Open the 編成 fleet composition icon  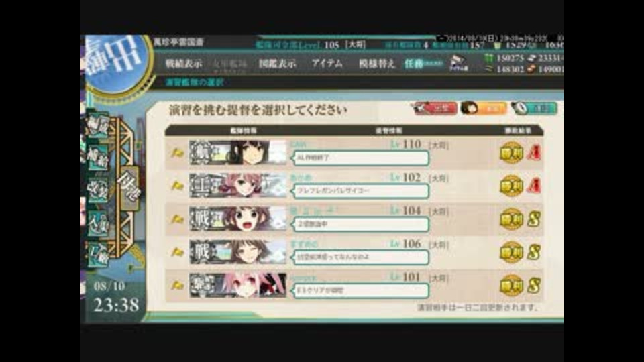coord(97,125)
